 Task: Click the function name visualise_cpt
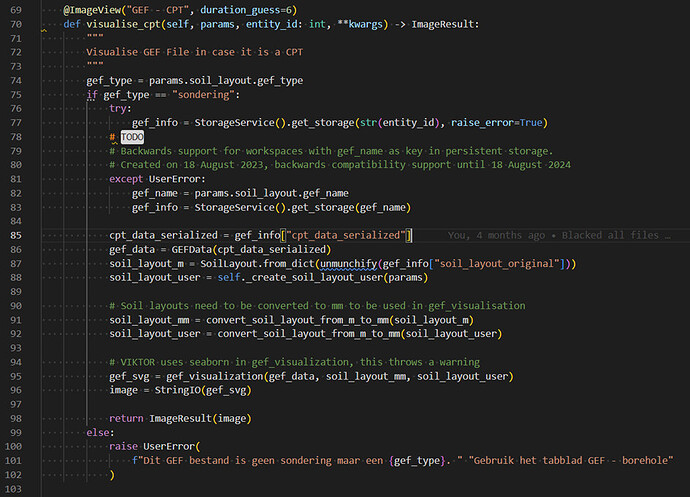pyautogui.click(x=123, y=24)
